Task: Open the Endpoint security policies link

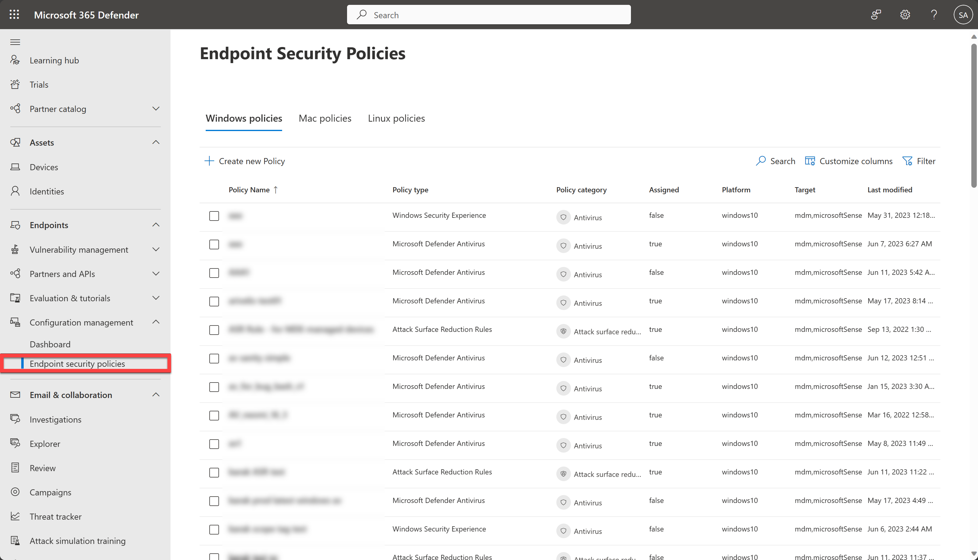Action: tap(76, 363)
